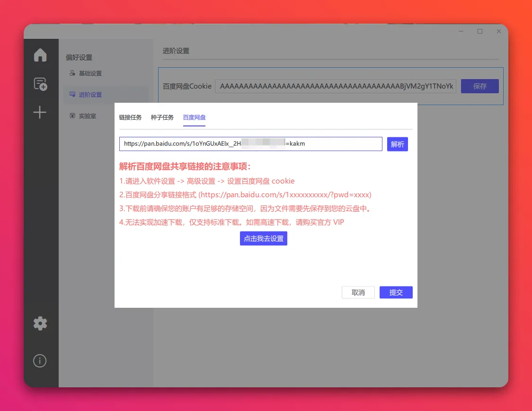Focus the 百度网盘Cookie text field
532x411 pixels.
[x=335, y=86]
